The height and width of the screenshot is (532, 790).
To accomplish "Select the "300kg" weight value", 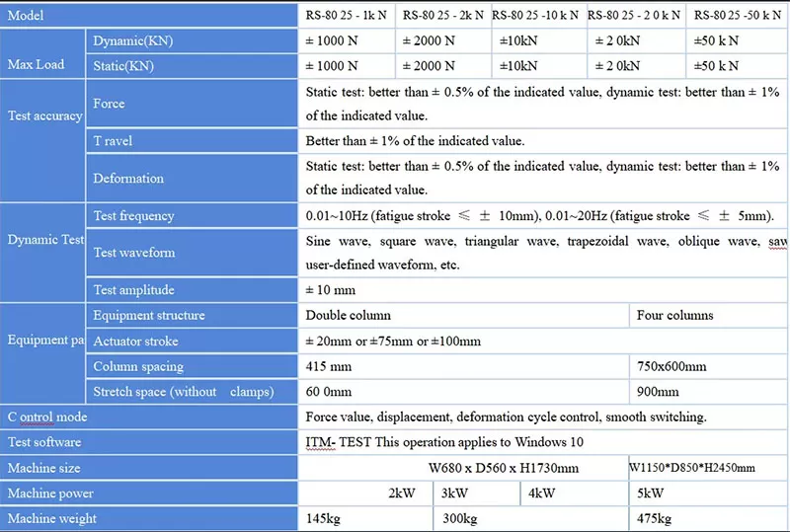I will coord(459,518).
